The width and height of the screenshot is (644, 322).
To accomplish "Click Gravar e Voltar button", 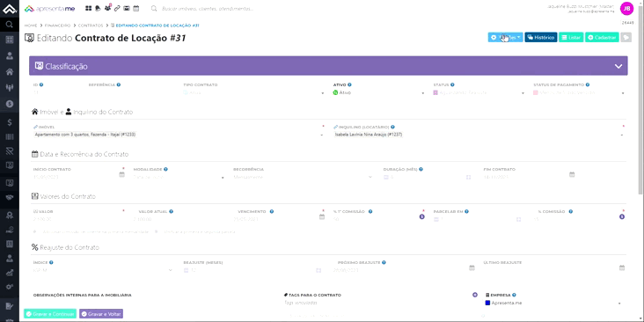I will [101, 314].
